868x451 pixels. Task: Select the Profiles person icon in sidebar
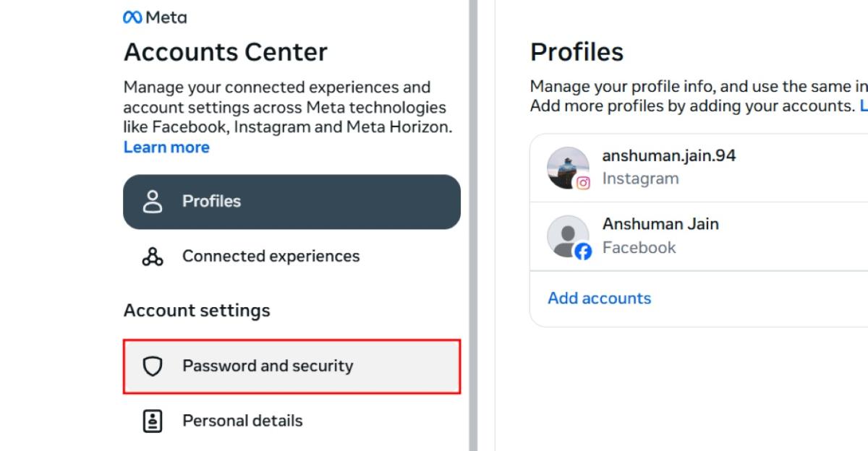[x=153, y=202]
